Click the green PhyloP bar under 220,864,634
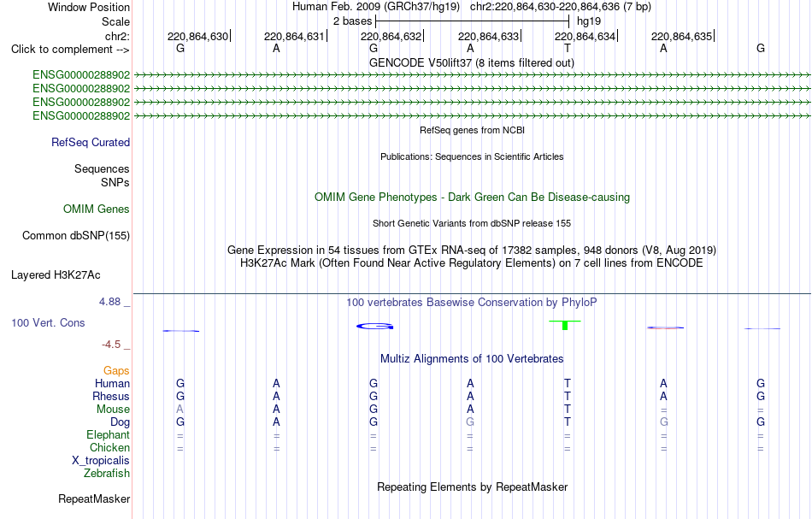Screen dimensions: 812x519 point(565,325)
